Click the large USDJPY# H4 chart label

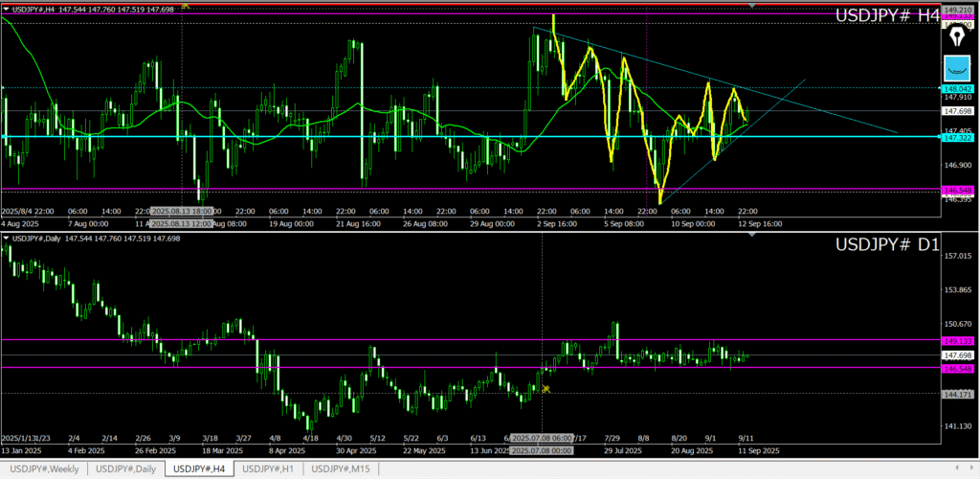click(x=887, y=16)
